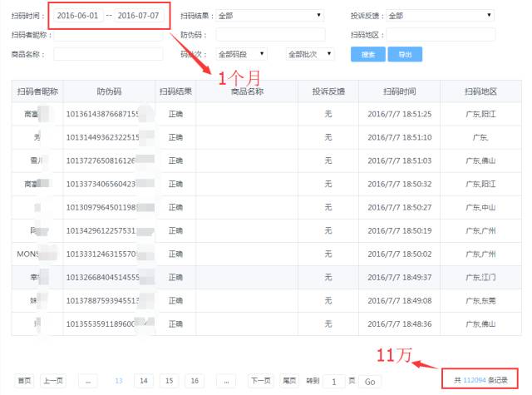Go to next page with 下一页

(260, 381)
